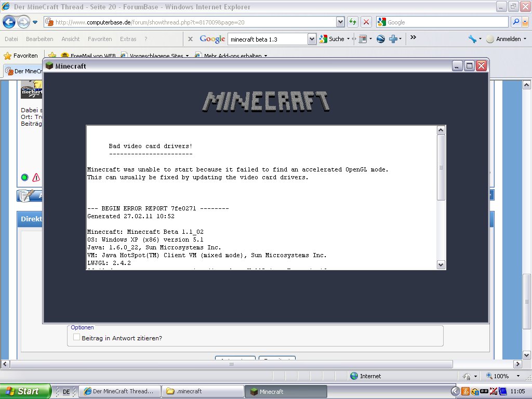Click the Google toolbar page news icon

[363, 39]
